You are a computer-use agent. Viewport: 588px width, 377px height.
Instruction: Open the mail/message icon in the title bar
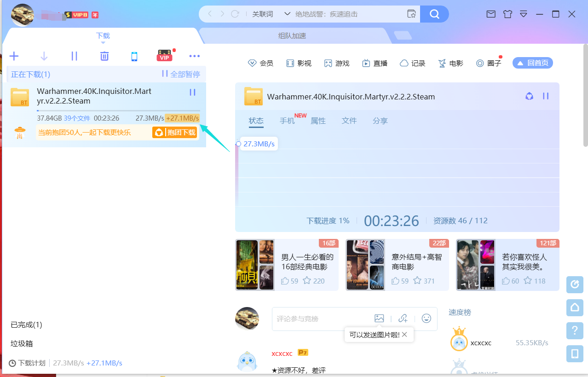coord(490,14)
